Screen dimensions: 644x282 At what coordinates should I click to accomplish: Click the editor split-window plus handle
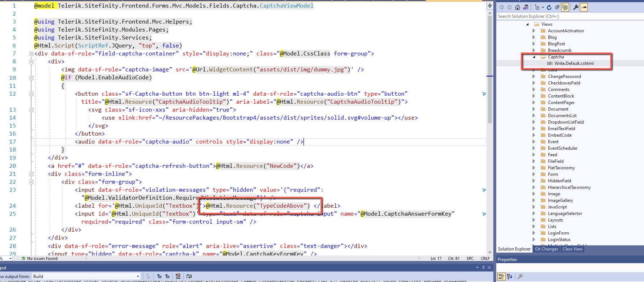490,5
